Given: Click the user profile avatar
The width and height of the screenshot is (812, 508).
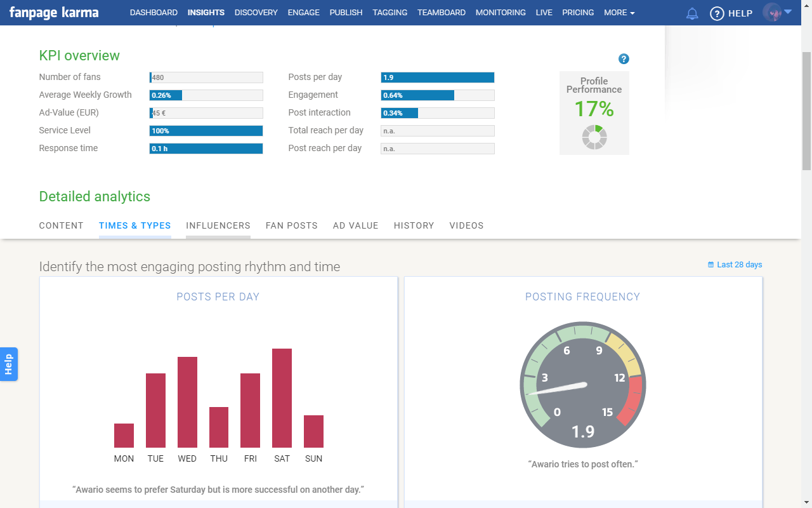Looking at the screenshot, I should (772, 13).
